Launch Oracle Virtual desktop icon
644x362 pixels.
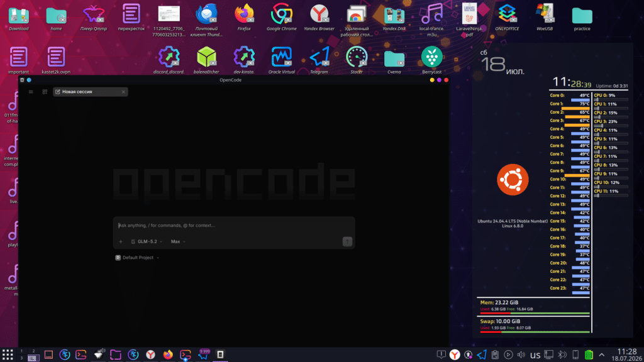click(281, 61)
